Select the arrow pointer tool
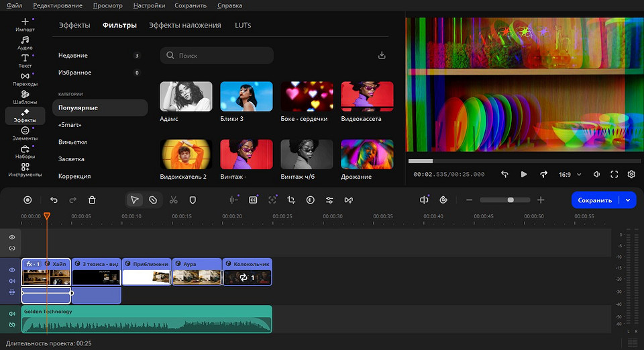Screen dimensions: 644x350 pos(134,200)
